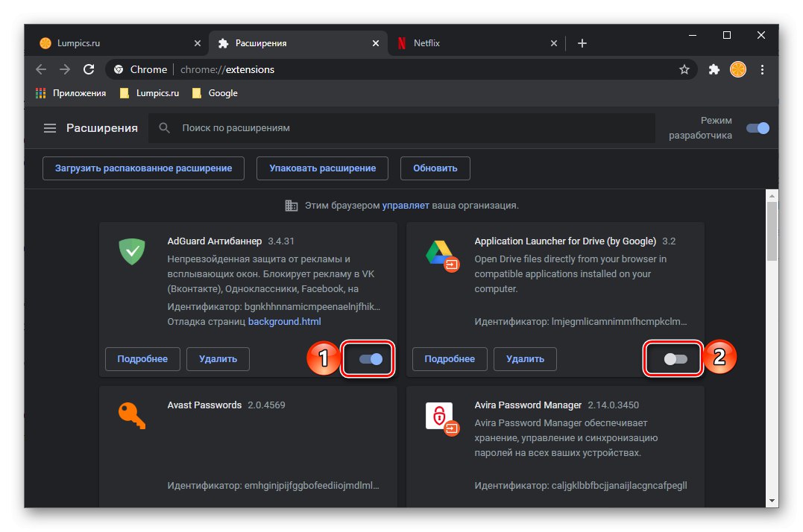803x532 pixels.
Task: Minimize the Chrome window
Action: click(x=693, y=35)
